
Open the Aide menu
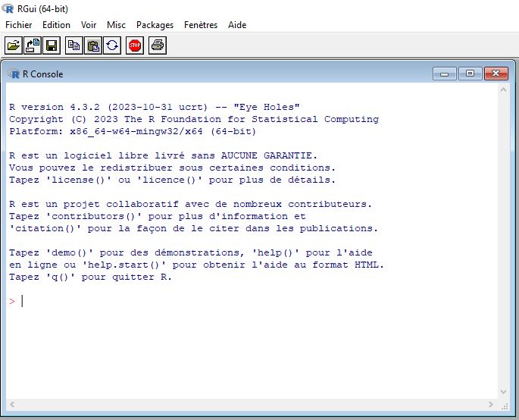click(237, 25)
